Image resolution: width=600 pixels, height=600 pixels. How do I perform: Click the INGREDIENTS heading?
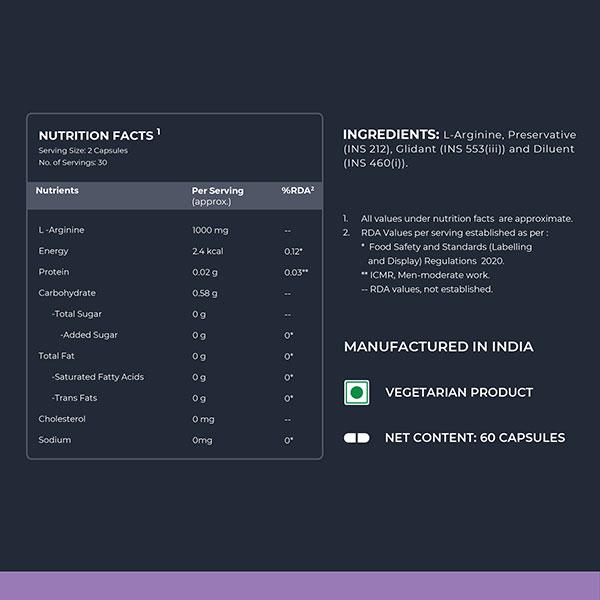391,134
